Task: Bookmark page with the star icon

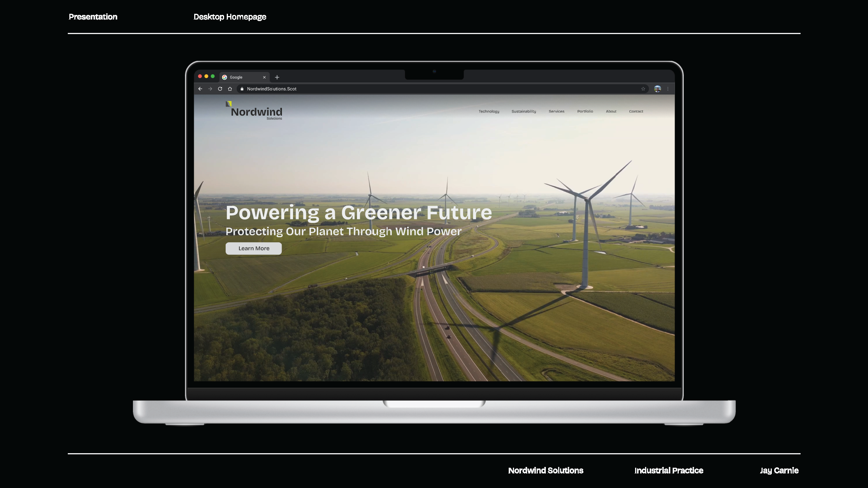Action: pos(643,89)
